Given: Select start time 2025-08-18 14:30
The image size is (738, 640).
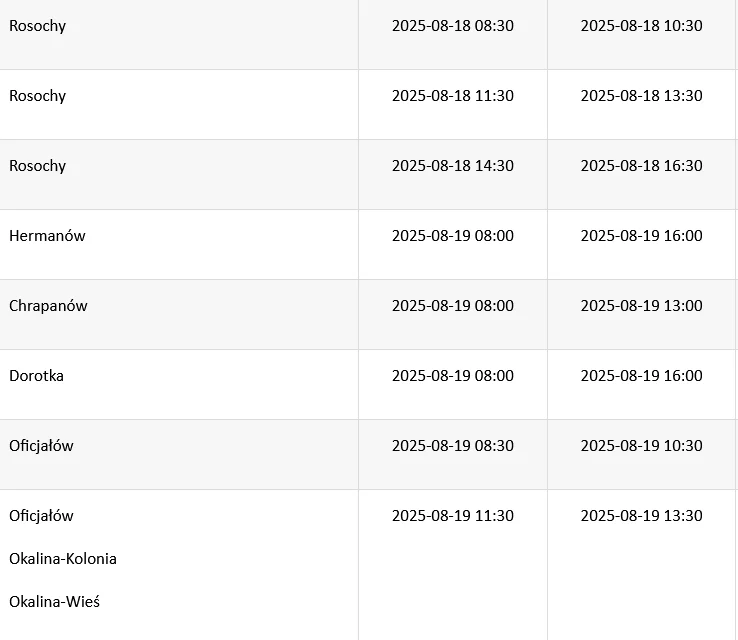Looking at the screenshot, I should [452, 166].
